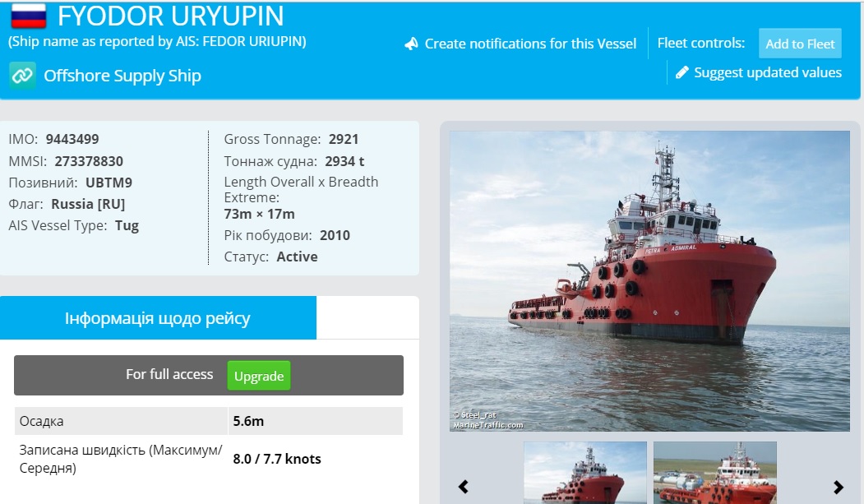The width and height of the screenshot is (864, 504).
Task: Show previous photo with left arrow
Action: point(464,487)
